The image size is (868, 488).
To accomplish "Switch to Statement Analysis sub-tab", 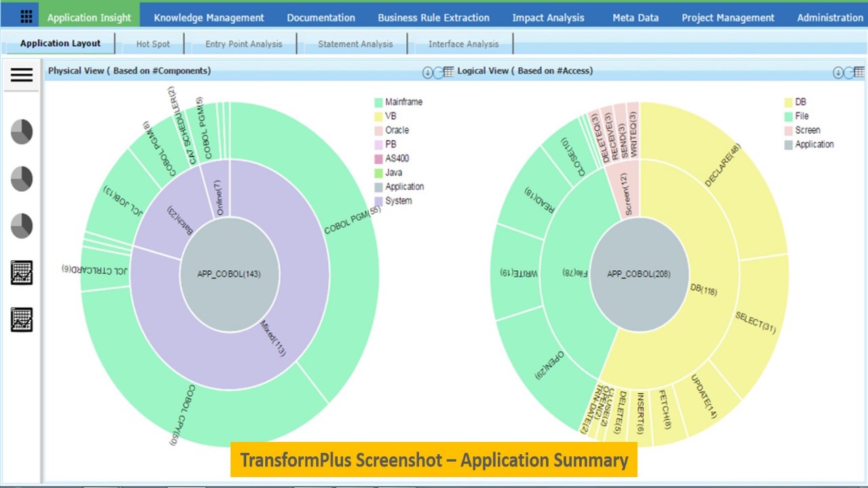I will click(x=355, y=44).
